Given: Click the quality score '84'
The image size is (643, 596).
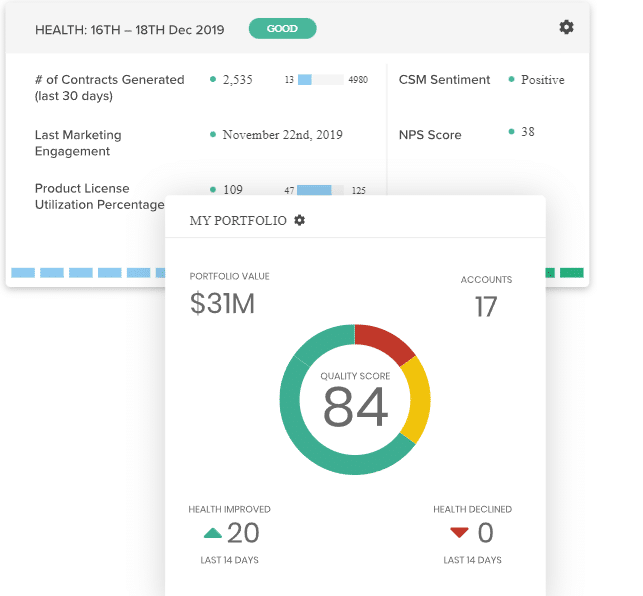Looking at the screenshot, I should coord(355,407).
